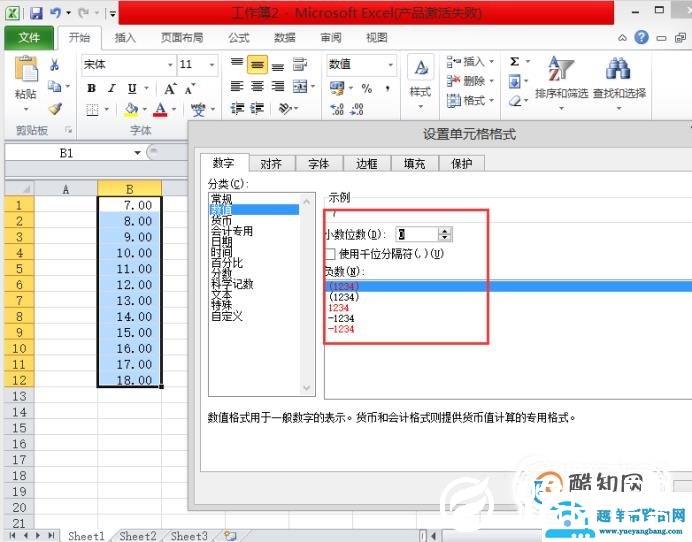Switch to 字体 Font dialog tab
The image size is (692, 542).
coord(319,164)
